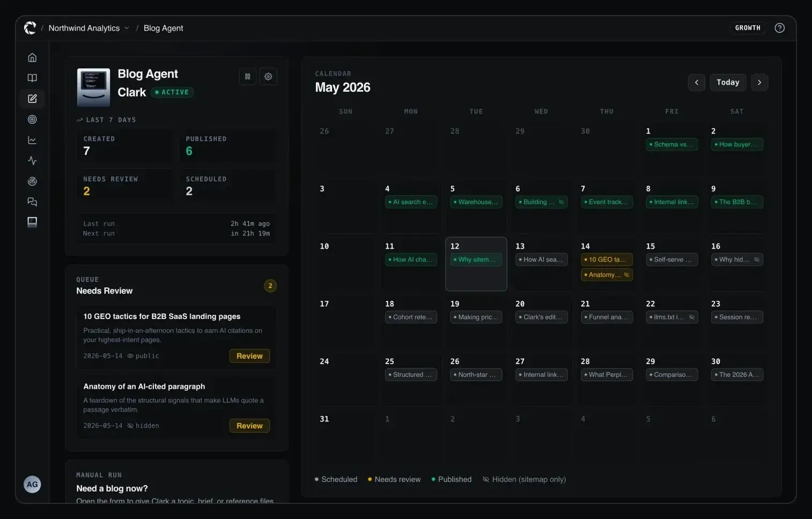Open the 'Clark's edit...' event on May 20
Viewport: 812px width, 519px height.
[x=541, y=317]
